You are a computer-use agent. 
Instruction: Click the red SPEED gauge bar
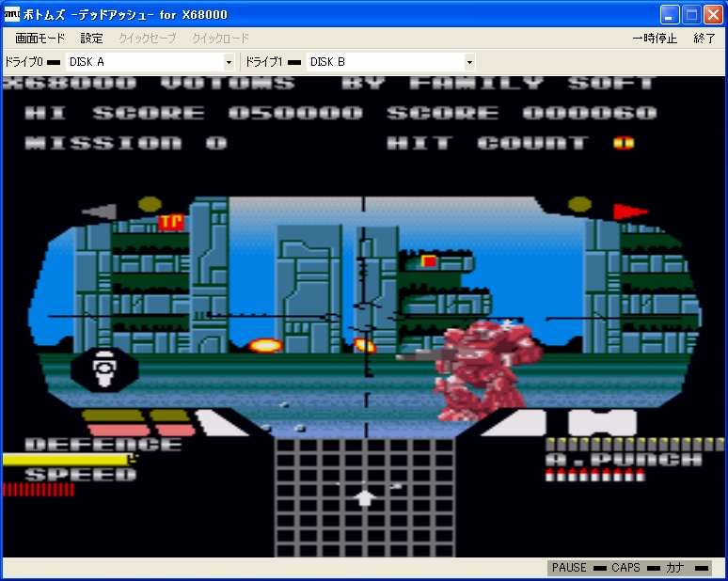click(39, 490)
